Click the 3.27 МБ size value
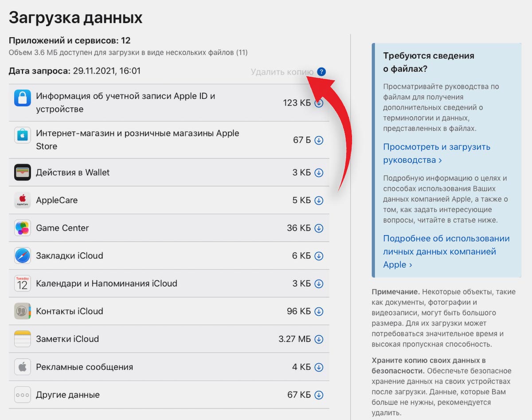Image resolution: width=532 pixels, height=420 pixels. coord(295,339)
